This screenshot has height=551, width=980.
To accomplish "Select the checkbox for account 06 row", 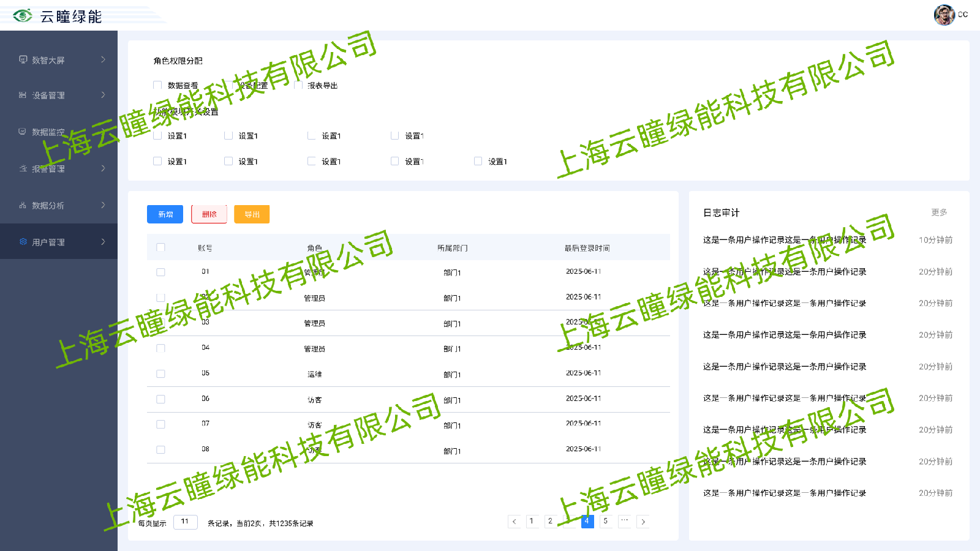I will tap(160, 399).
